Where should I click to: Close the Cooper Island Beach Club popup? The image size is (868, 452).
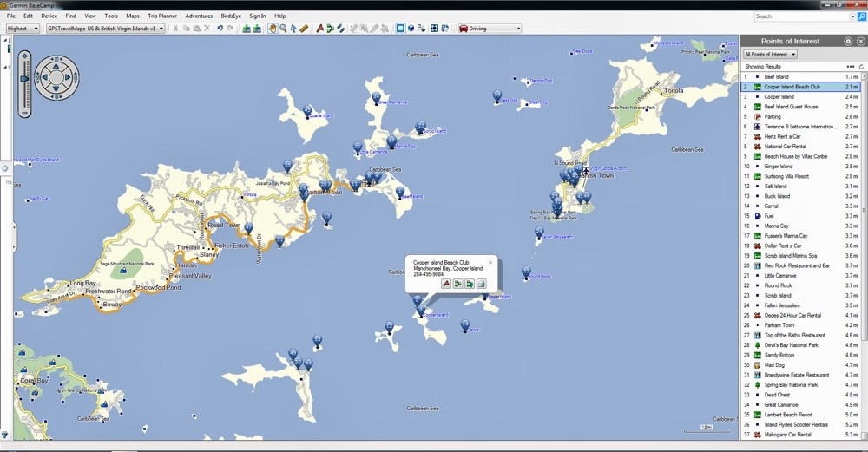tap(490, 263)
